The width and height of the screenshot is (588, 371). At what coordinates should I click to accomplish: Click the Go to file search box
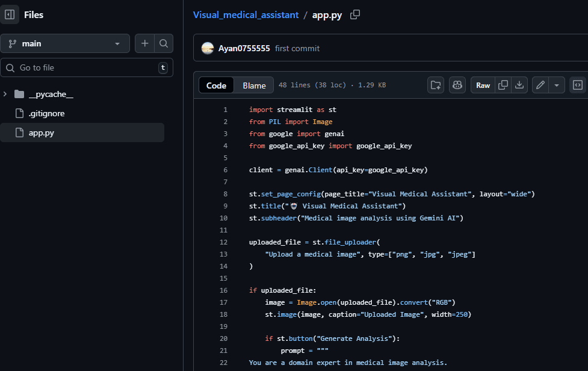(x=84, y=67)
